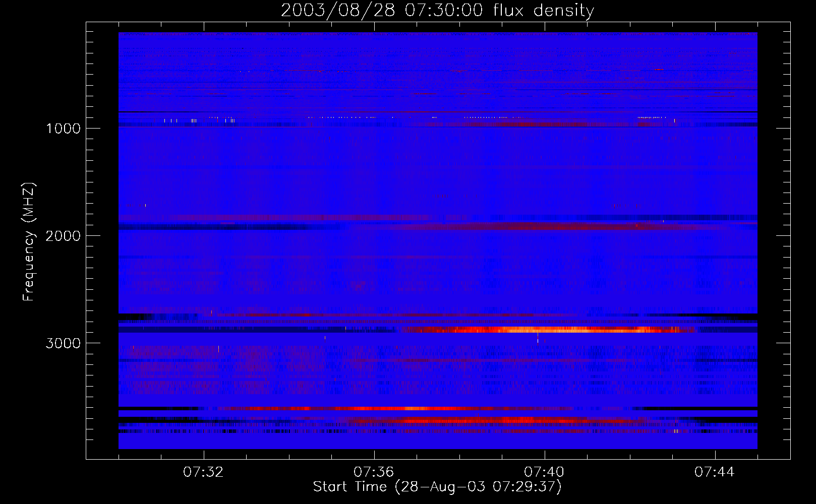The image size is (816, 504).
Task: Click the plot title "2003/08/28 07:30:00 flux density"
Action: (437, 10)
